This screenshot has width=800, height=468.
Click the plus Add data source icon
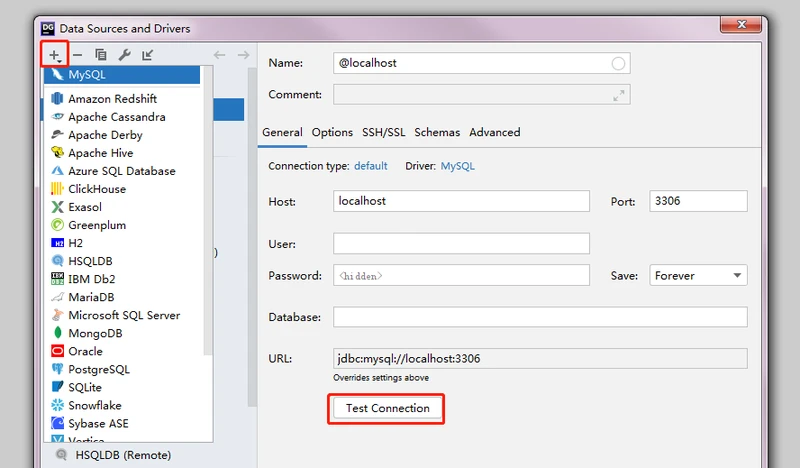(54, 55)
